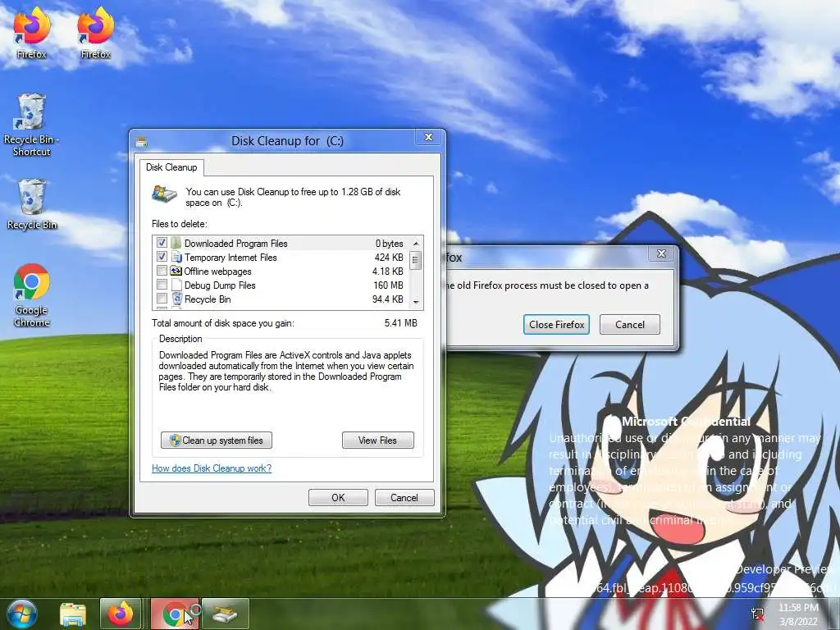840x630 pixels.
Task: Close the Firefox dialog window
Action: click(x=662, y=253)
